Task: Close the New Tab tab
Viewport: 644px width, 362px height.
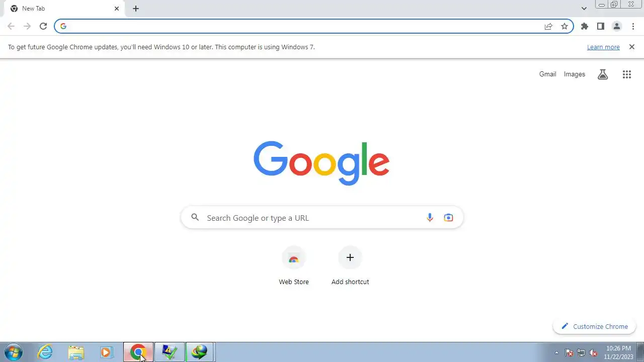Action: pyautogui.click(x=117, y=9)
